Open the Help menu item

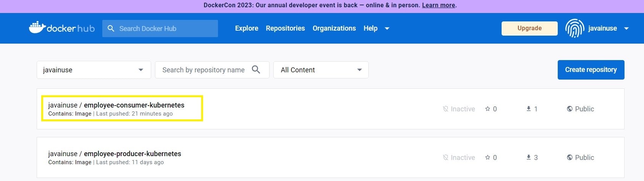370,28
